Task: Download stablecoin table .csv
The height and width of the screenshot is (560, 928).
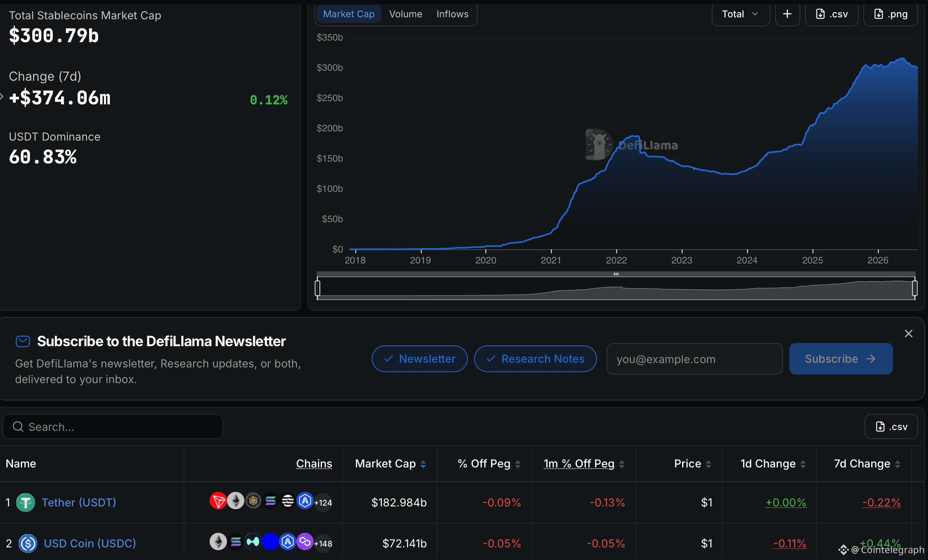Action: (x=891, y=427)
